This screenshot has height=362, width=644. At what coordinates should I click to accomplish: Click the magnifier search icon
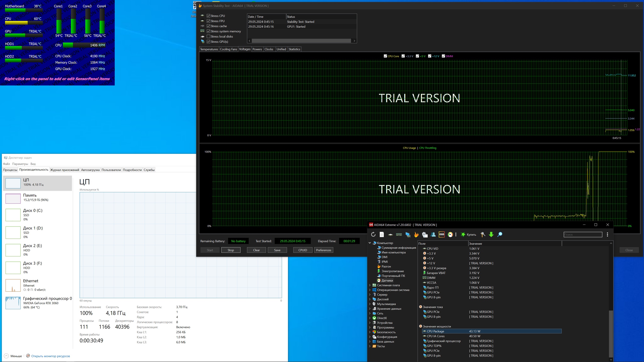coord(500,235)
